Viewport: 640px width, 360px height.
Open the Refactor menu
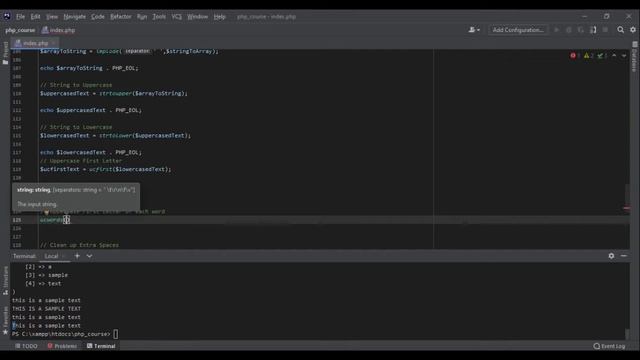121,17
